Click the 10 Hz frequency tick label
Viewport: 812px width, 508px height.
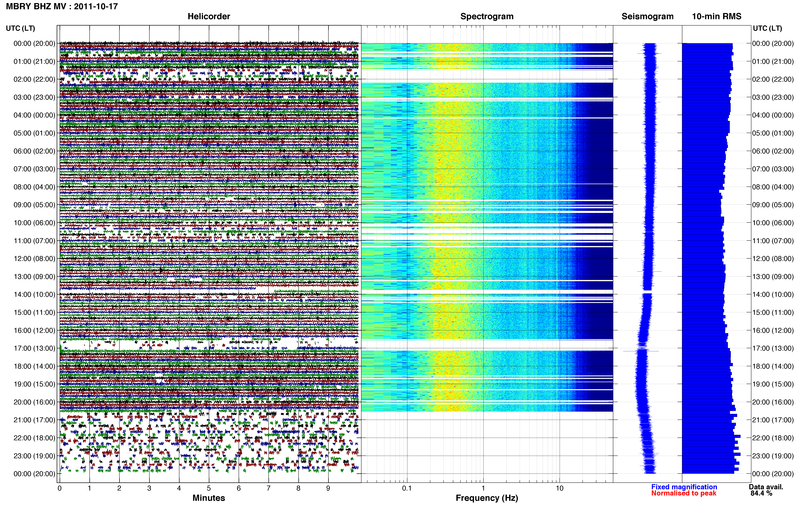coord(559,488)
